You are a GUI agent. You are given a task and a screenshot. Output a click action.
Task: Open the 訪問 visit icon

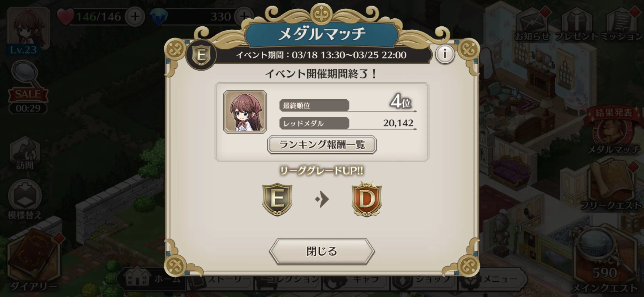25,154
